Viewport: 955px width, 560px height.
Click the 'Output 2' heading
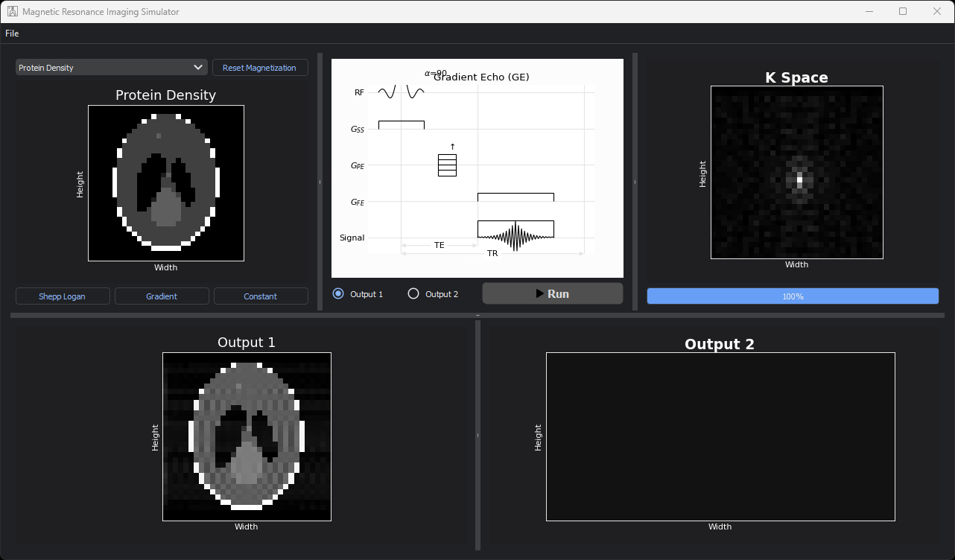pos(720,344)
